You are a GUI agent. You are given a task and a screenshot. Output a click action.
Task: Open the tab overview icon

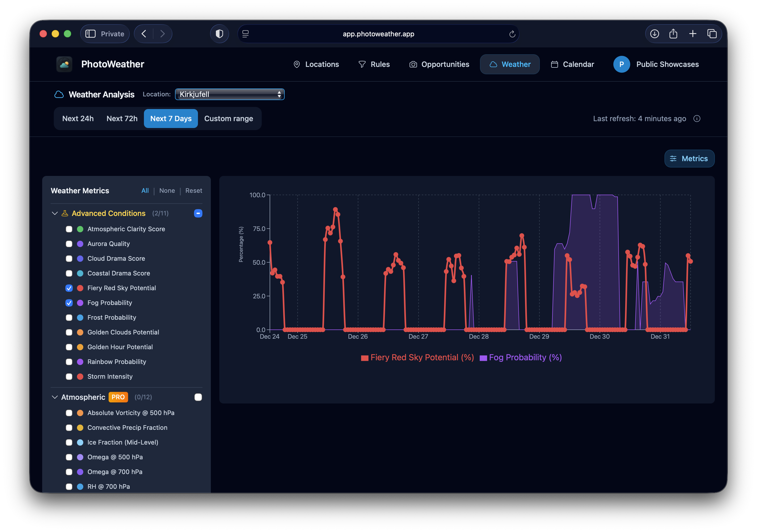[712, 34]
